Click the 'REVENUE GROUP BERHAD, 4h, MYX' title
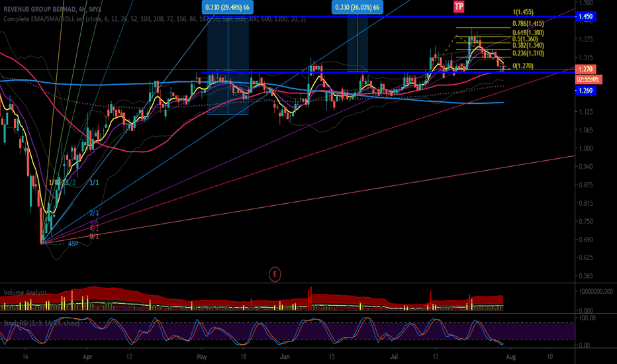 (x=52, y=9)
